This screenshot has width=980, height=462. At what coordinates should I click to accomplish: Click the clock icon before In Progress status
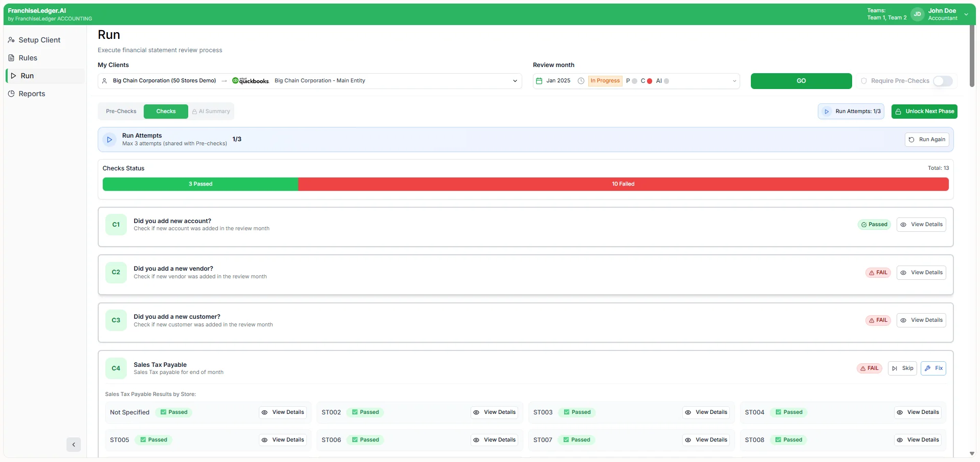point(581,81)
